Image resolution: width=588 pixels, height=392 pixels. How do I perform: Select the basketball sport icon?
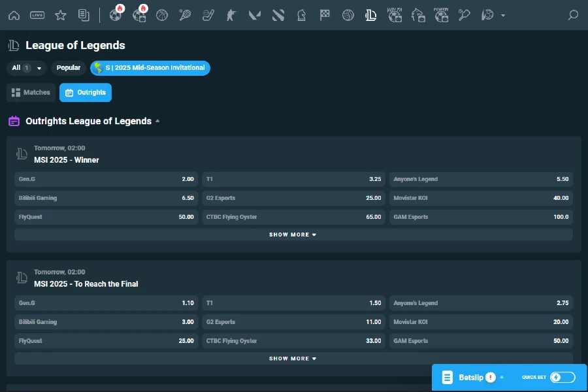coord(163,14)
